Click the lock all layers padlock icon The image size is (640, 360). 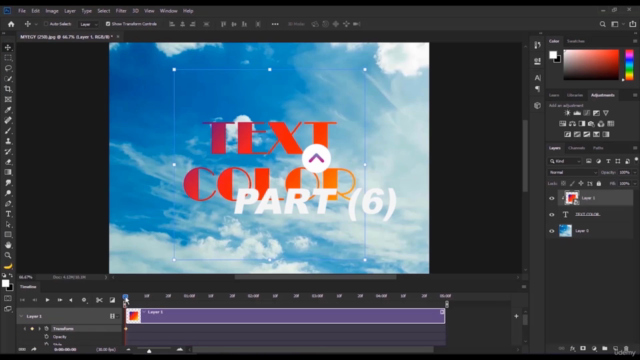(599, 184)
